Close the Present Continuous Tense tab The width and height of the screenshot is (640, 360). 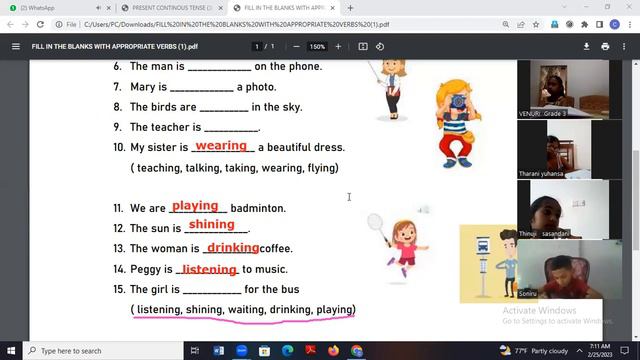(220, 8)
